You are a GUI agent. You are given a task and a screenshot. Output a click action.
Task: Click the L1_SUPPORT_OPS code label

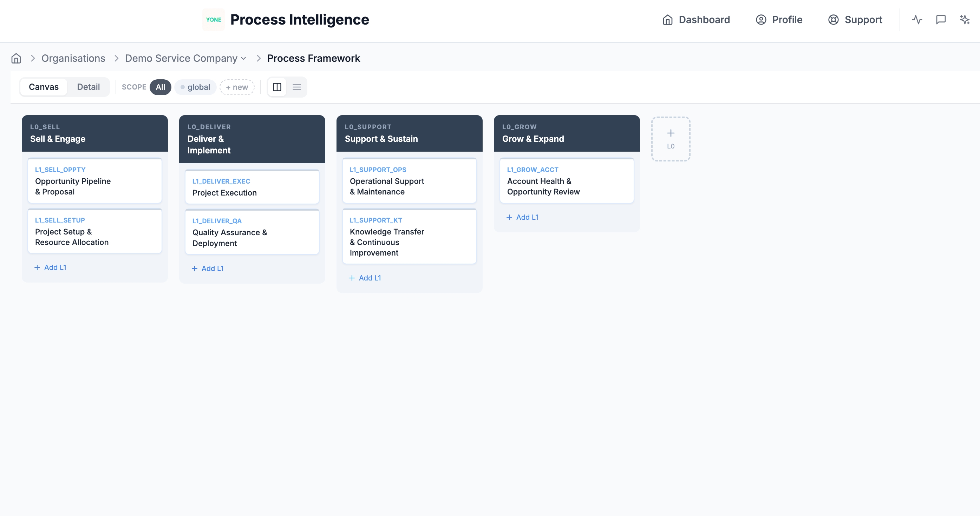pyautogui.click(x=378, y=170)
